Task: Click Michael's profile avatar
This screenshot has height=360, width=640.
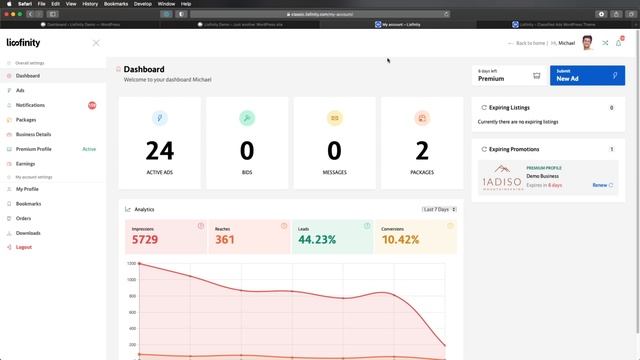Action: coord(587,42)
